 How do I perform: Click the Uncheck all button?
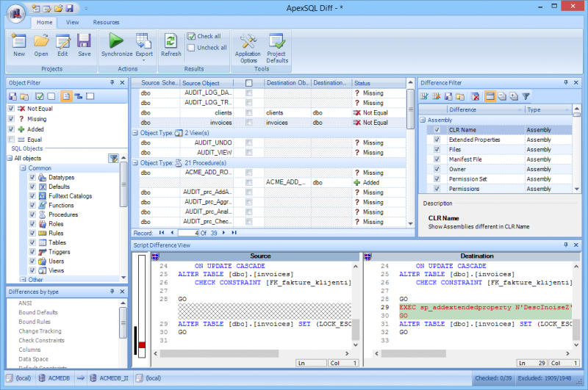(x=207, y=48)
